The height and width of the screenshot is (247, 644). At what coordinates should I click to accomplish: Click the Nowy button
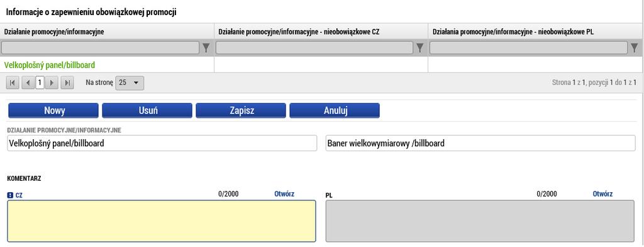point(53,110)
